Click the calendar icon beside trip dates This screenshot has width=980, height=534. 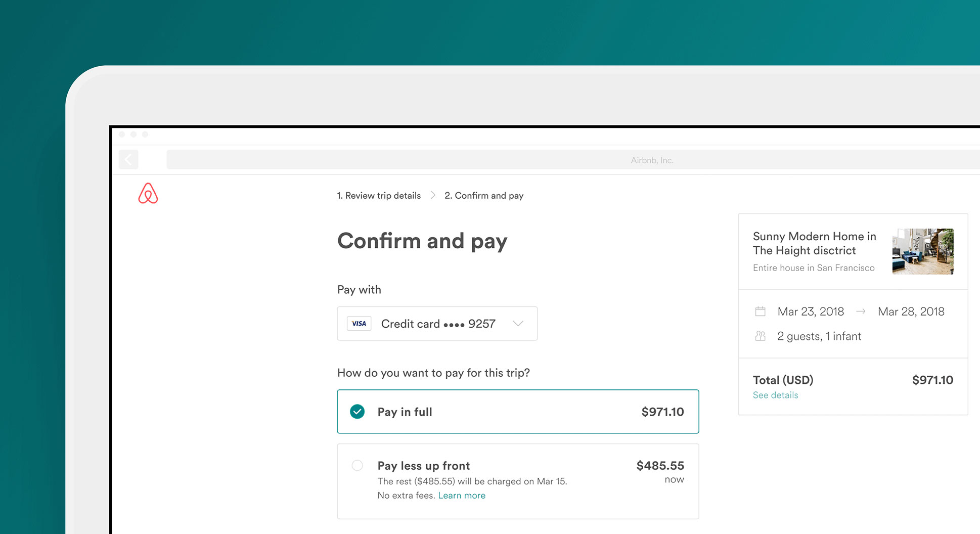[x=760, y=312]
